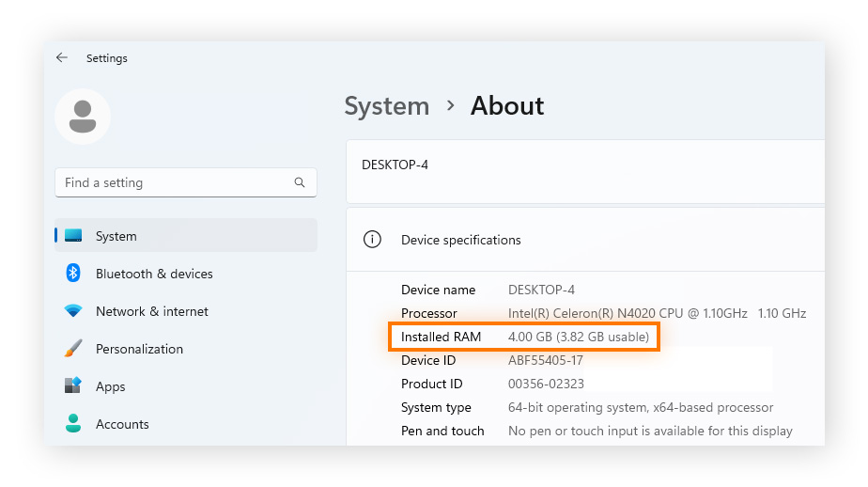Select the Device name label
Screen dimensions: 868x487
(x=438, y=290)
